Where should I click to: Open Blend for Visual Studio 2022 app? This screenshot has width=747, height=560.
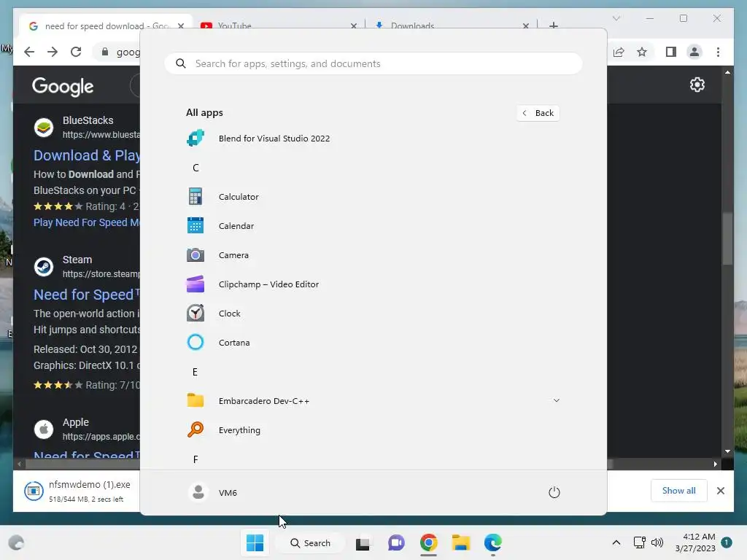373,139
